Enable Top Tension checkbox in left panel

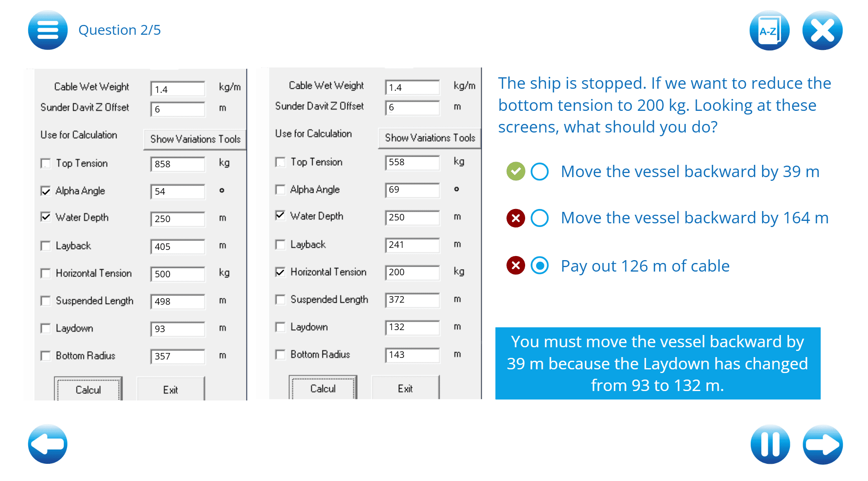coord(46,164)
